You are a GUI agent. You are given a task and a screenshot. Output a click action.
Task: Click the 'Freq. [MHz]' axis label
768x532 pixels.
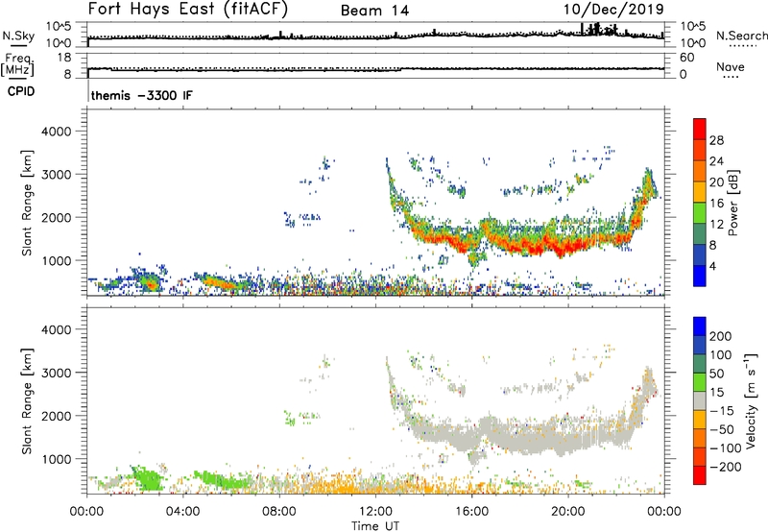[x=18, y=64]
